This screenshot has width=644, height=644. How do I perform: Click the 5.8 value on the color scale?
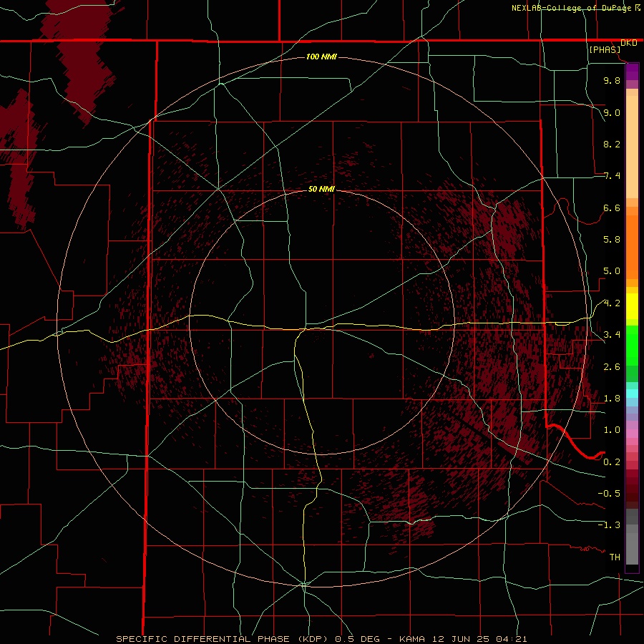pos(612,240)
